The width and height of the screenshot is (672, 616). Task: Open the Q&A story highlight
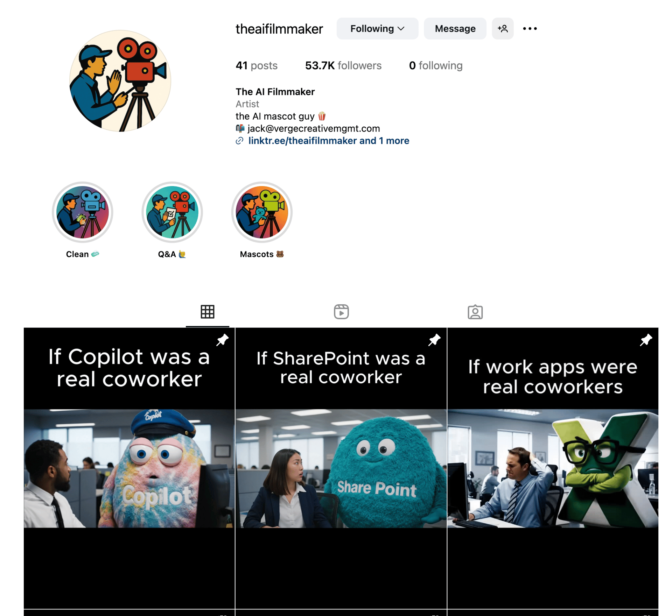click(x=172, y=212)
